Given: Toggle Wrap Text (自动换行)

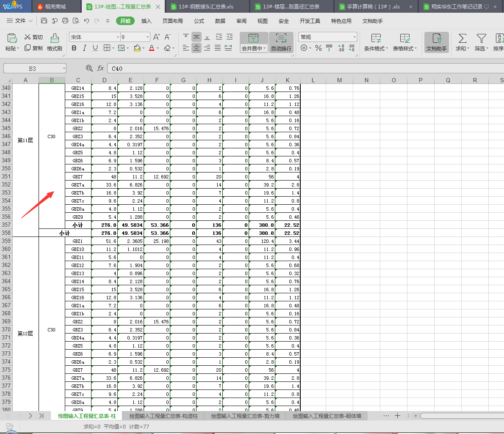Looking at the screenshot, I should pos(281,42).
